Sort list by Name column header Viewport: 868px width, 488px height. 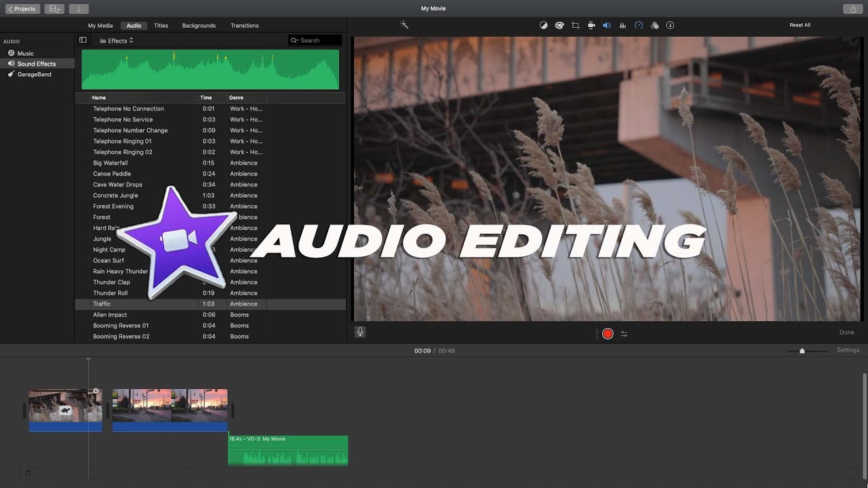pyautogui.click(x=99, y=98)
